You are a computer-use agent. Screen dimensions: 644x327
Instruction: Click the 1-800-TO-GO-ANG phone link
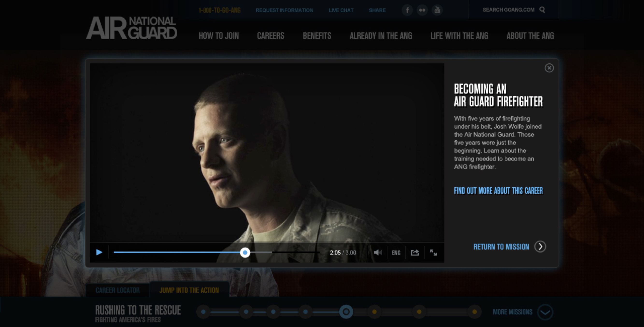220,10
